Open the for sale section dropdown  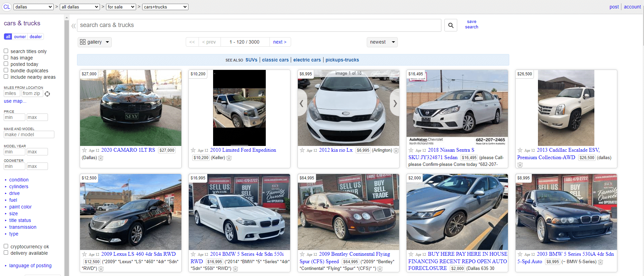(121, 7)
